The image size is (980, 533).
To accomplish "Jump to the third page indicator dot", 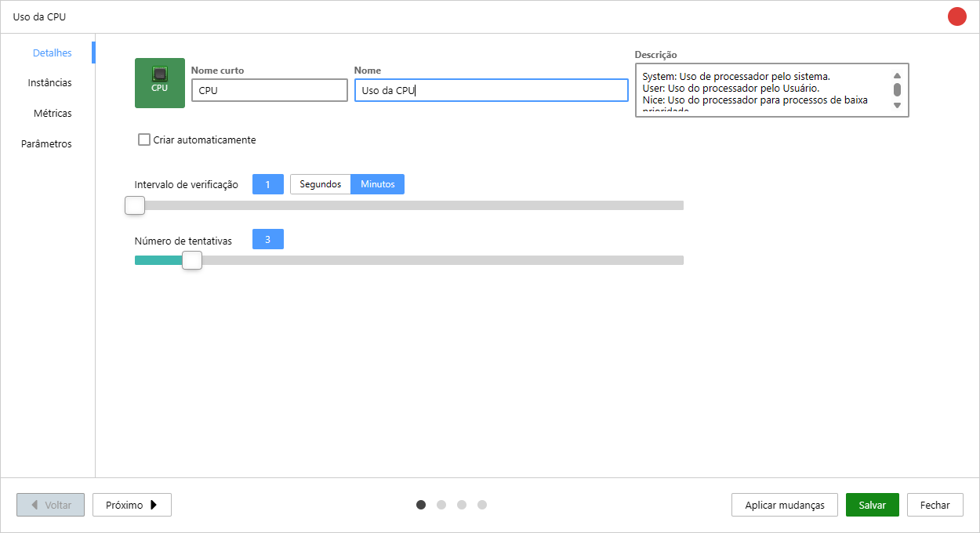I will click(462, 505).
